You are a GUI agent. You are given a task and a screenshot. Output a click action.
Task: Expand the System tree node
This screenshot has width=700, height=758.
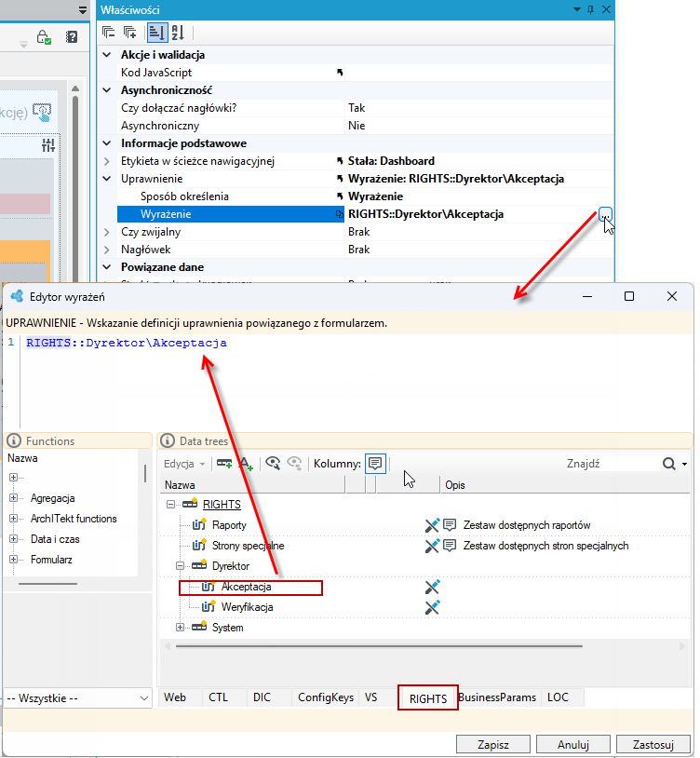[180, 627]
